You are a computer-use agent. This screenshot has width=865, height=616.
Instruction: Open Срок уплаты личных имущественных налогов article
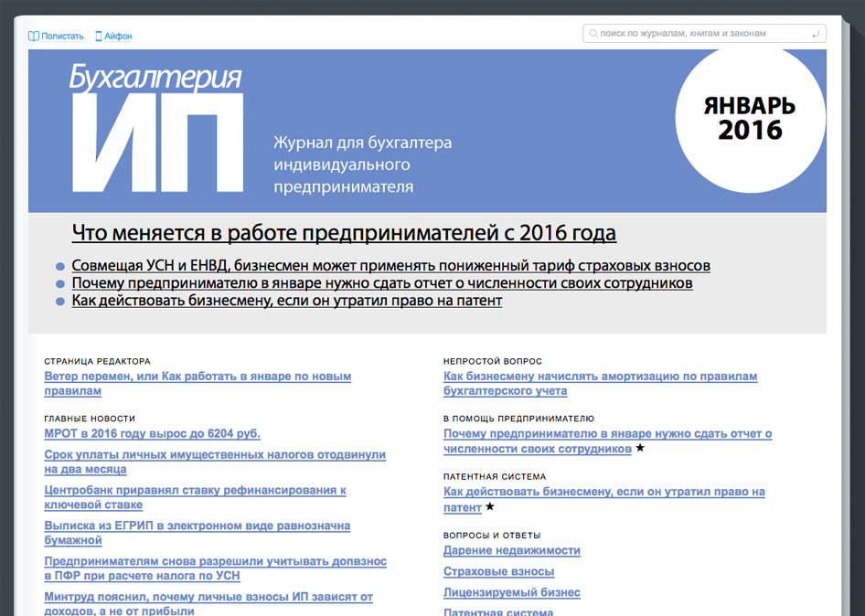click(x=215, y=462)
